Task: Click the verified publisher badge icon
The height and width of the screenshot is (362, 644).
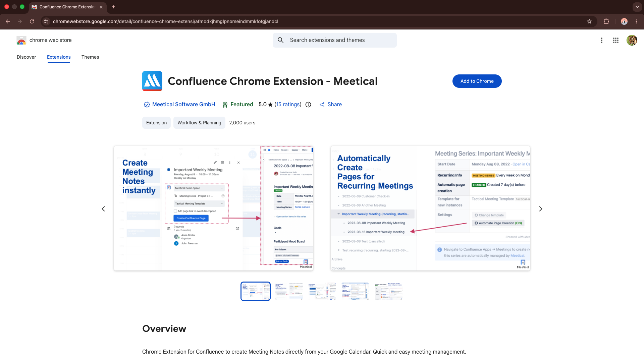Action: [147, 105]
